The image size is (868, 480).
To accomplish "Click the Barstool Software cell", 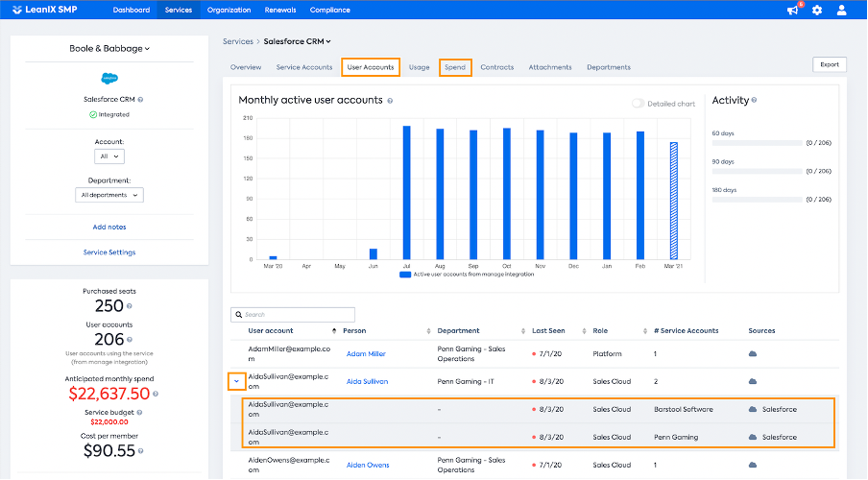I will coord(683,409).
